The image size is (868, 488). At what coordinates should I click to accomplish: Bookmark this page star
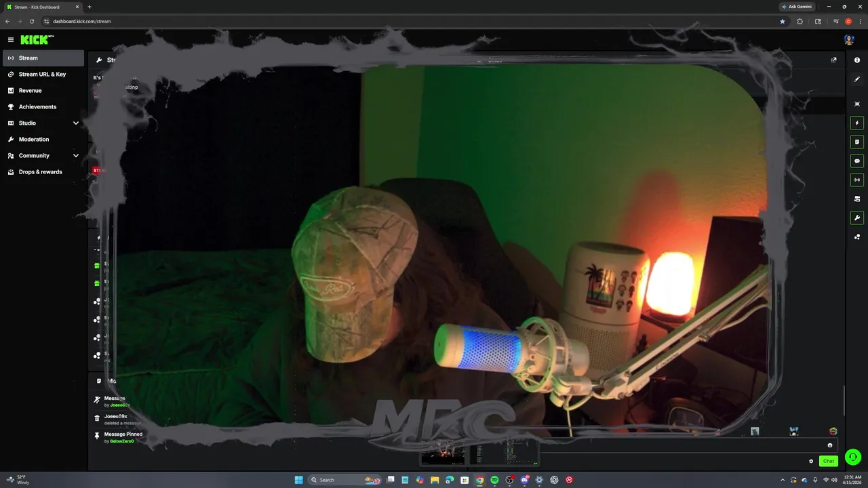pos(782,21)
